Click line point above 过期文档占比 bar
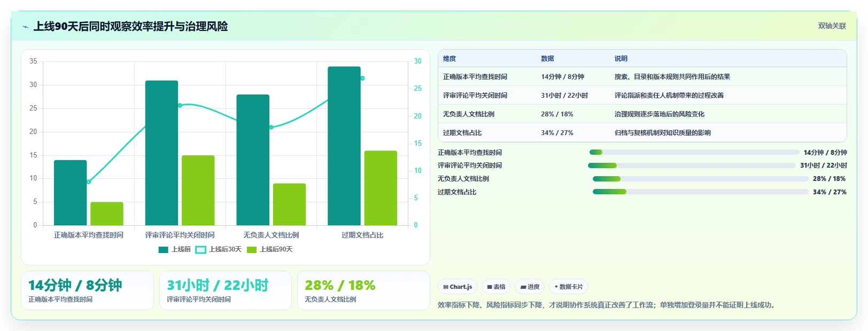This screenshot has width=868, height=331. 362,78
